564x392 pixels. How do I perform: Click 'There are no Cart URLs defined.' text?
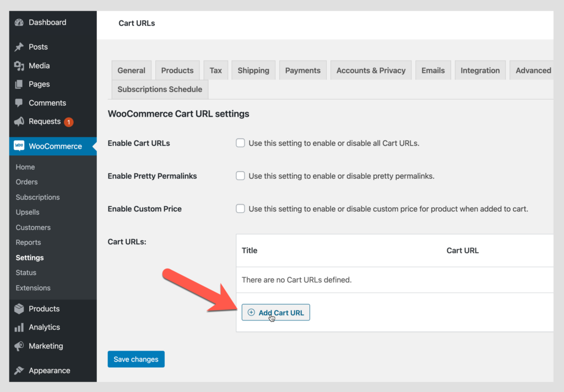coord(296,280)
